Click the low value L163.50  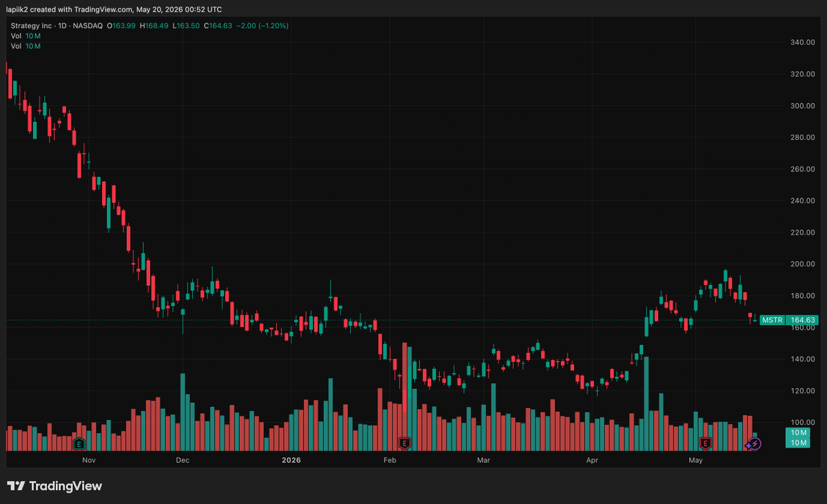pos(186,25)
